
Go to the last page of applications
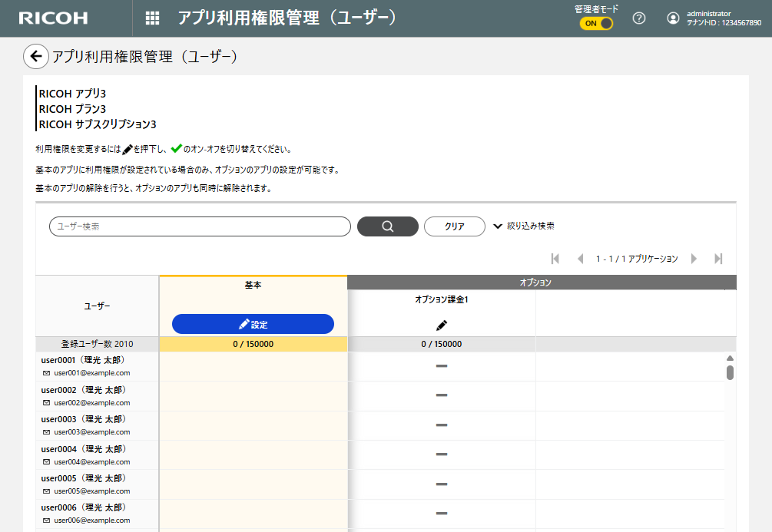tap(718, 259)
